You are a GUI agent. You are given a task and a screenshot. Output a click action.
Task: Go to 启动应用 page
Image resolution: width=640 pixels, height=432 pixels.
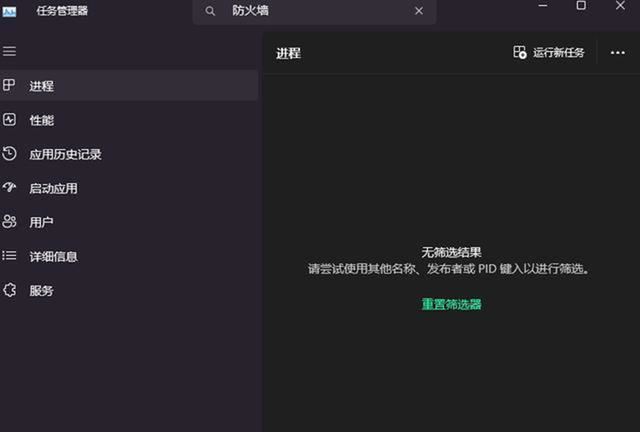pos(129,188)
